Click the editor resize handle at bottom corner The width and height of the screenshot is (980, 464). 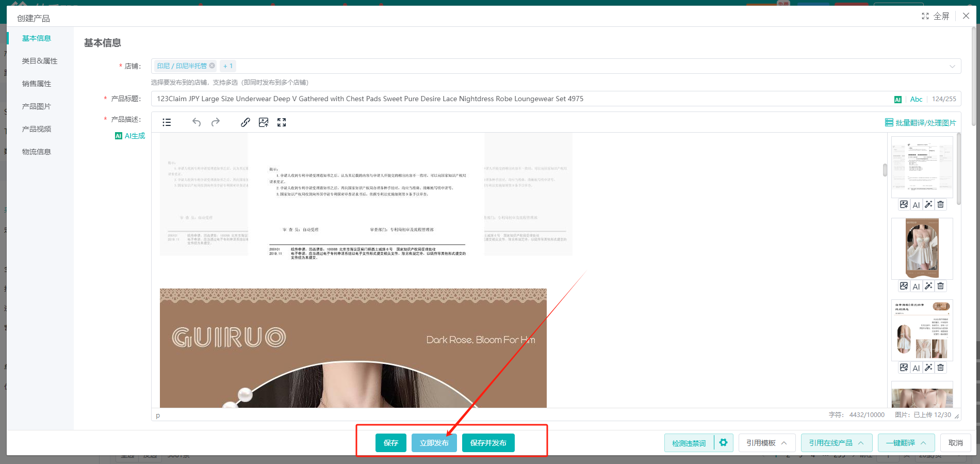[x=957, y=416]
